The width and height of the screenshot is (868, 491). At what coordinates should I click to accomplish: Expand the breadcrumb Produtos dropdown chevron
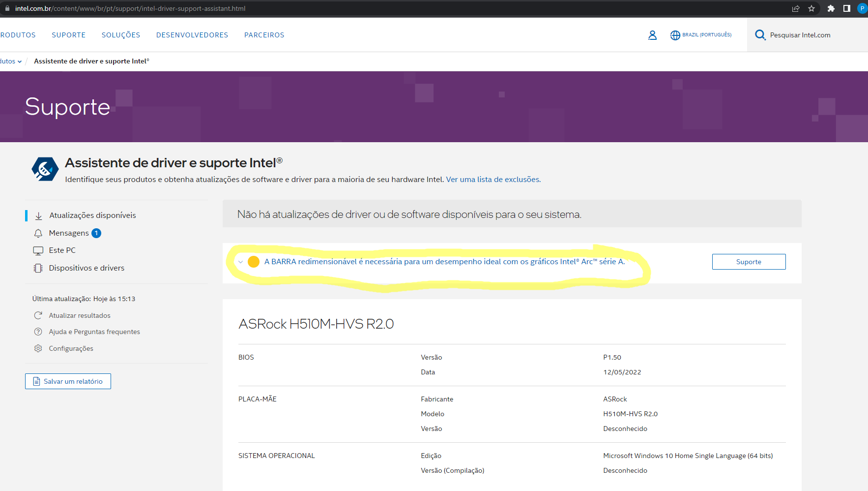point(20,61)
